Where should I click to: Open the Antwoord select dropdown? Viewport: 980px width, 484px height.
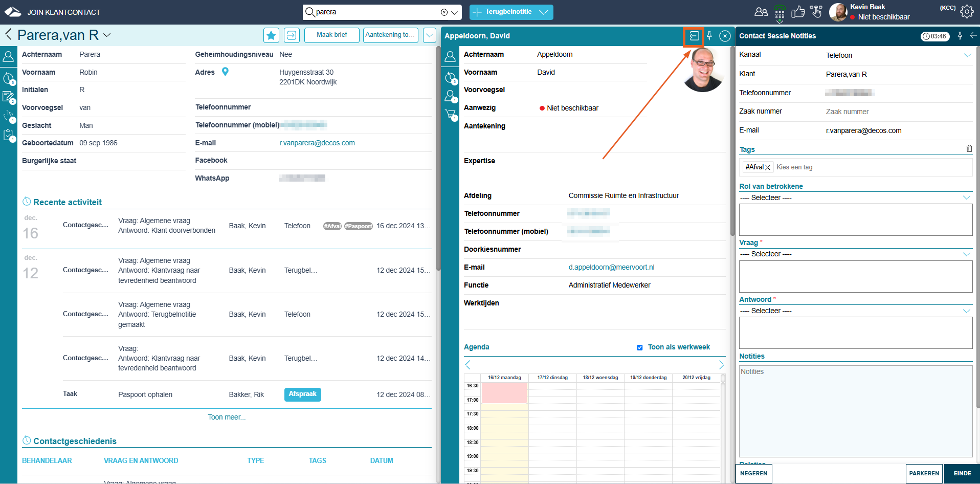click(855, 311)
